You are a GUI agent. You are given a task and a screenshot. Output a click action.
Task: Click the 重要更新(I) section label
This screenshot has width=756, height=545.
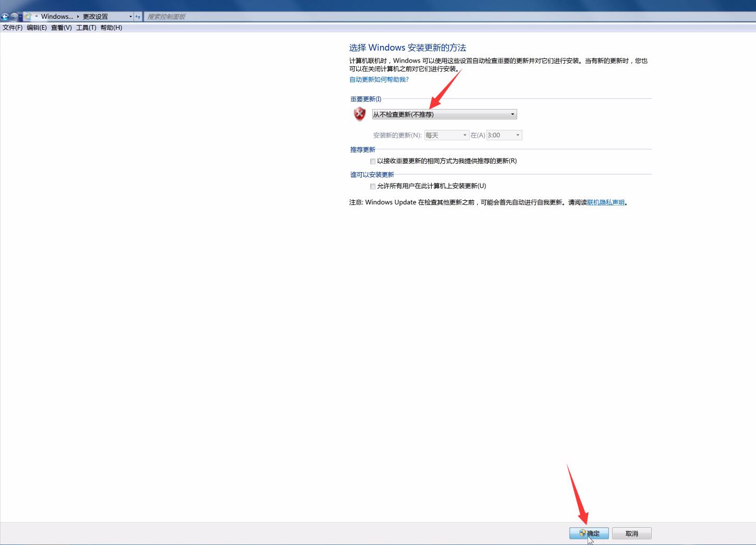point(366,99)
